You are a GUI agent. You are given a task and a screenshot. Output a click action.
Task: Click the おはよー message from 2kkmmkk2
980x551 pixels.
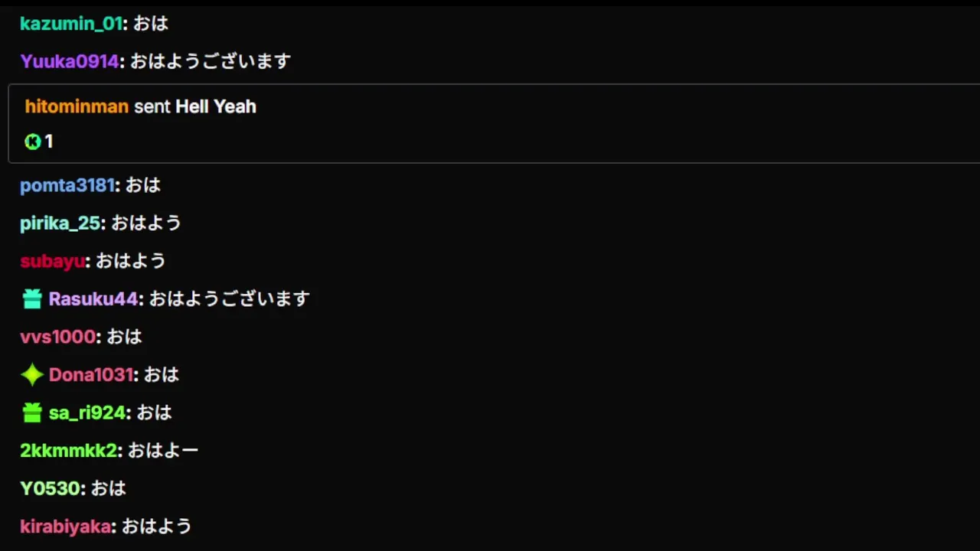pyautogui.click(x=163, y=451)
